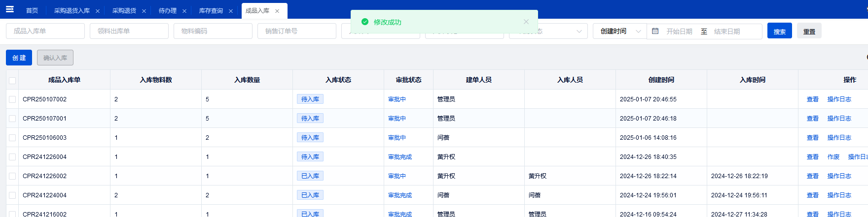Switch to the 库存查询 tab

(211, 11)
